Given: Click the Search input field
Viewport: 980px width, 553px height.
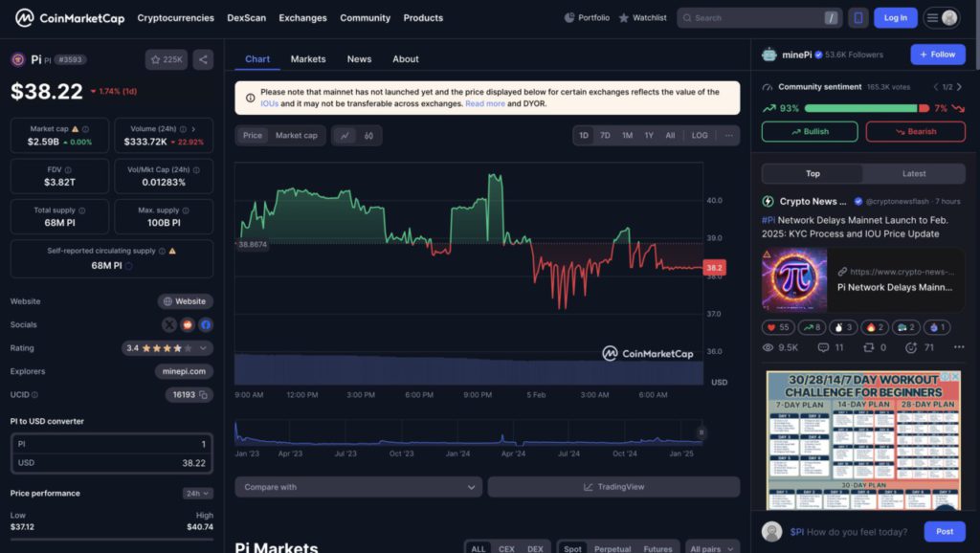Looking at the screenshot, I should click(x=759, y=17).
